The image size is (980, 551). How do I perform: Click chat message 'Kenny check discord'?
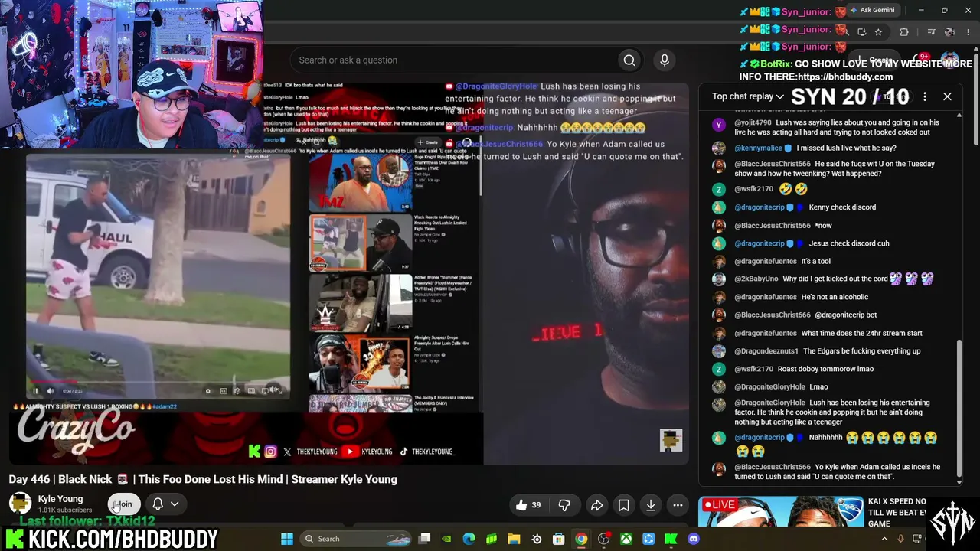coord(842,207)
